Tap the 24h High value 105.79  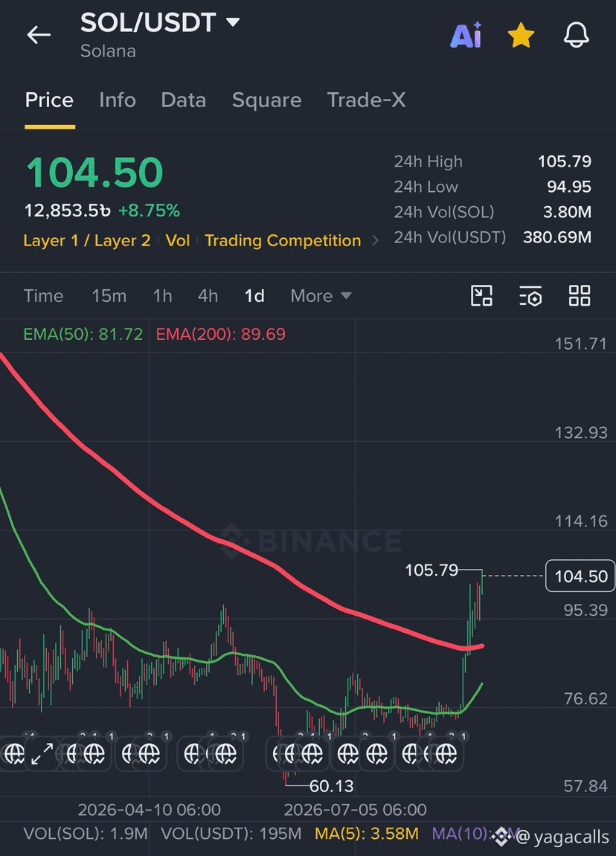click(x=565, y=161)
